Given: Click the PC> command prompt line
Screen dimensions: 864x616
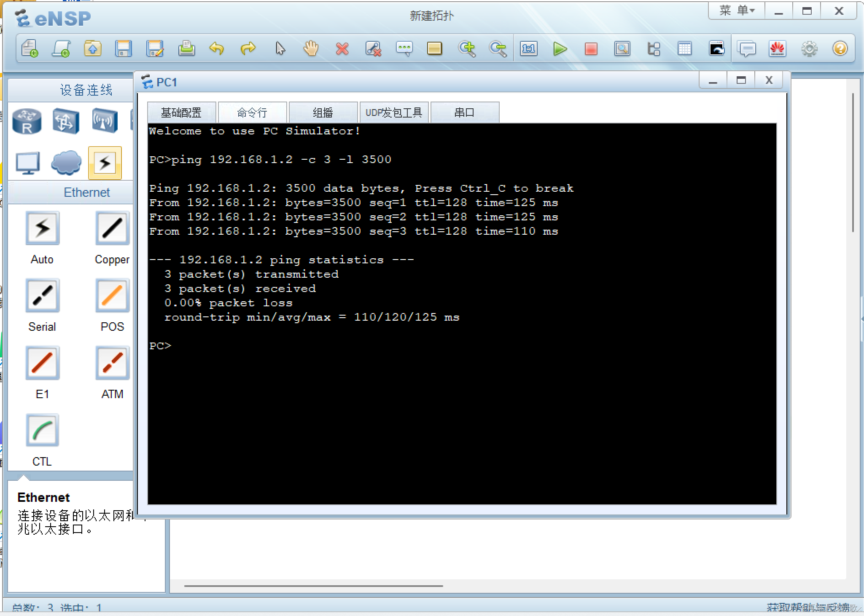Looking at the screenshot, I should coord(161,346).
